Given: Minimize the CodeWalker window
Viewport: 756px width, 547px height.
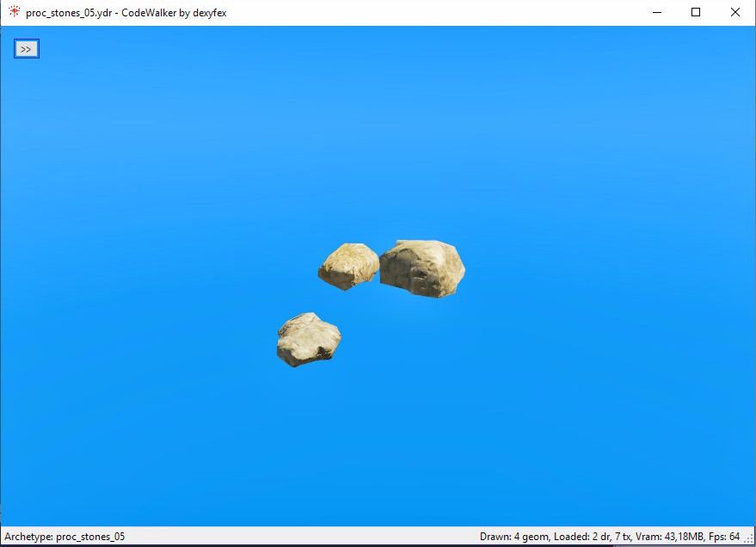Looking at the screenshot, I should (657, 13).
